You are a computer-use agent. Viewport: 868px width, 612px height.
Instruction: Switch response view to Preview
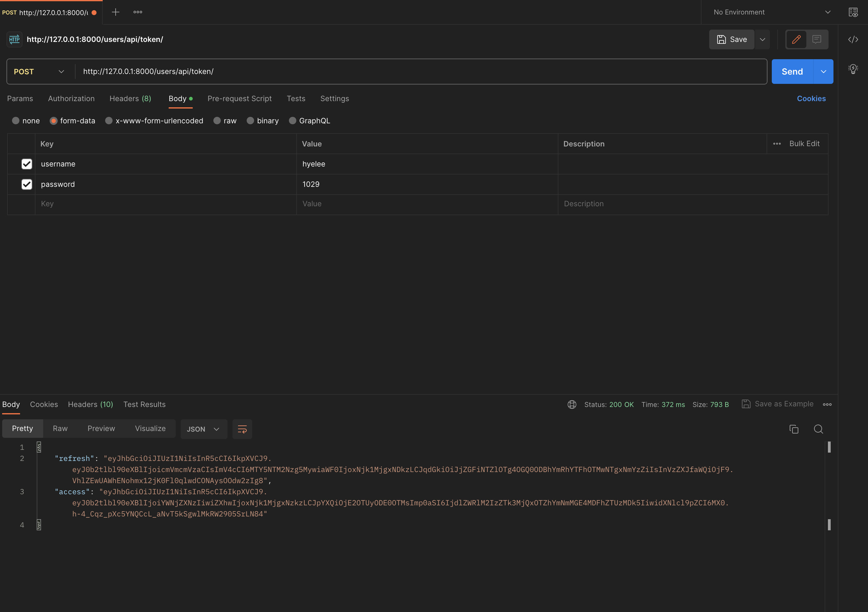(x=101, y=429)
